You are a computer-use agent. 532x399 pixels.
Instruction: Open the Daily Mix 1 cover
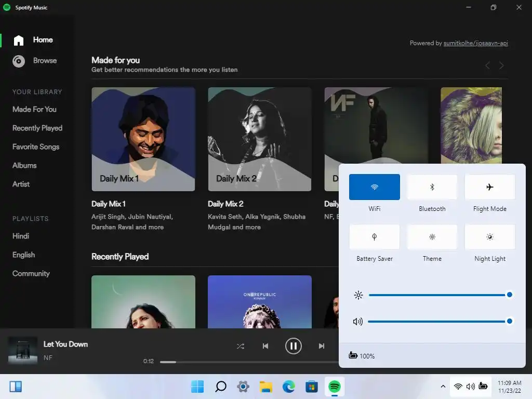(143, 139)
